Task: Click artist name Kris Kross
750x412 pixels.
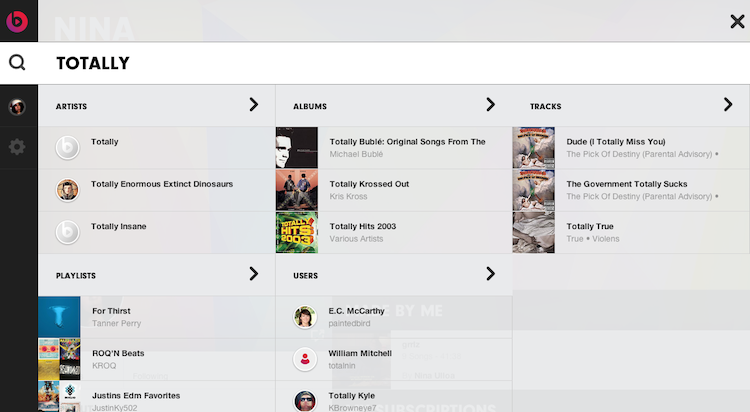Action: pos(348,196)
